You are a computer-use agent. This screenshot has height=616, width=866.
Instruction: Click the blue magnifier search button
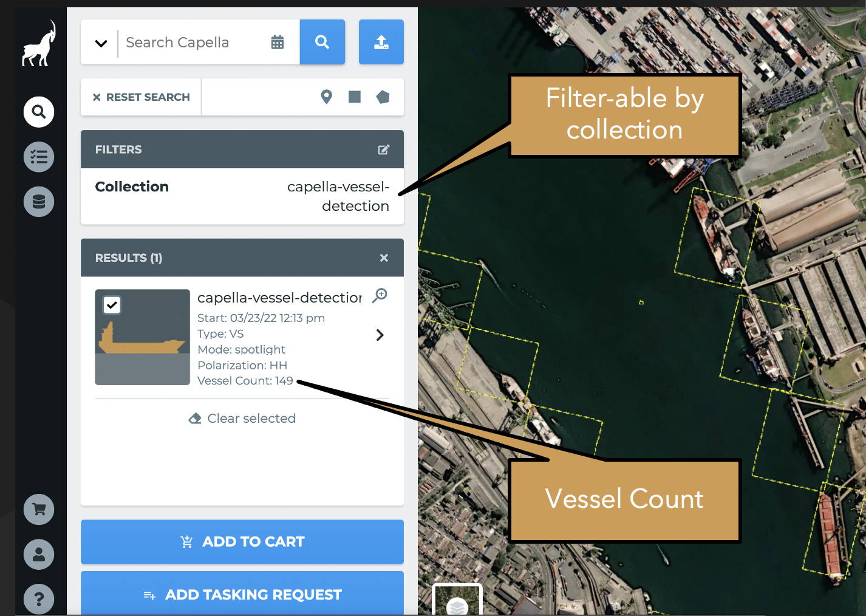click(x=322, y=42)
